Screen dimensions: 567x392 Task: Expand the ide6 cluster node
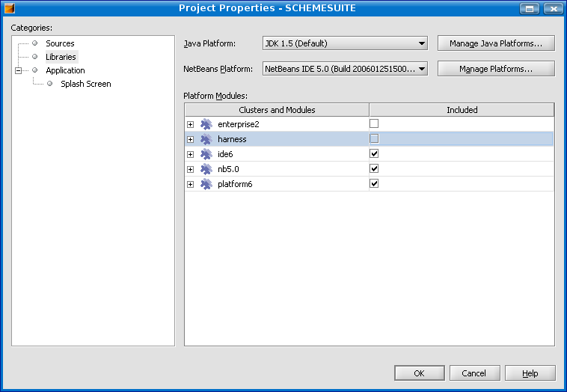pos(190,155)
